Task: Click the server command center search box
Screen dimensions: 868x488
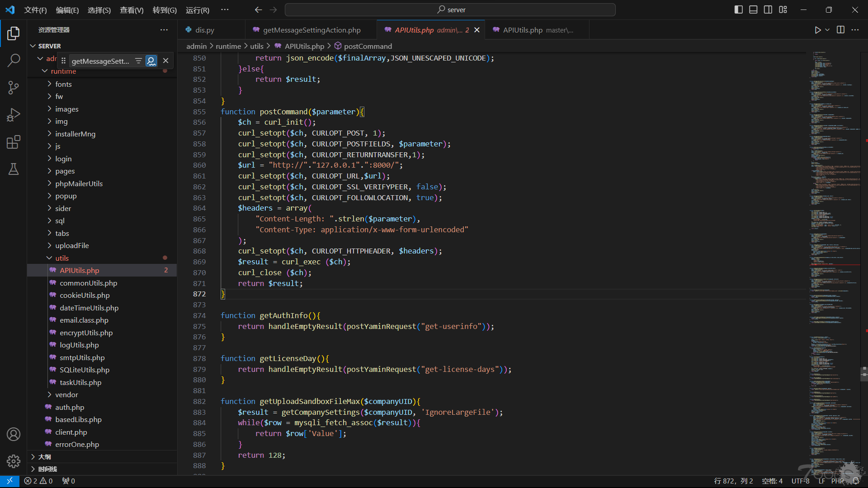Action: [450, 9]
